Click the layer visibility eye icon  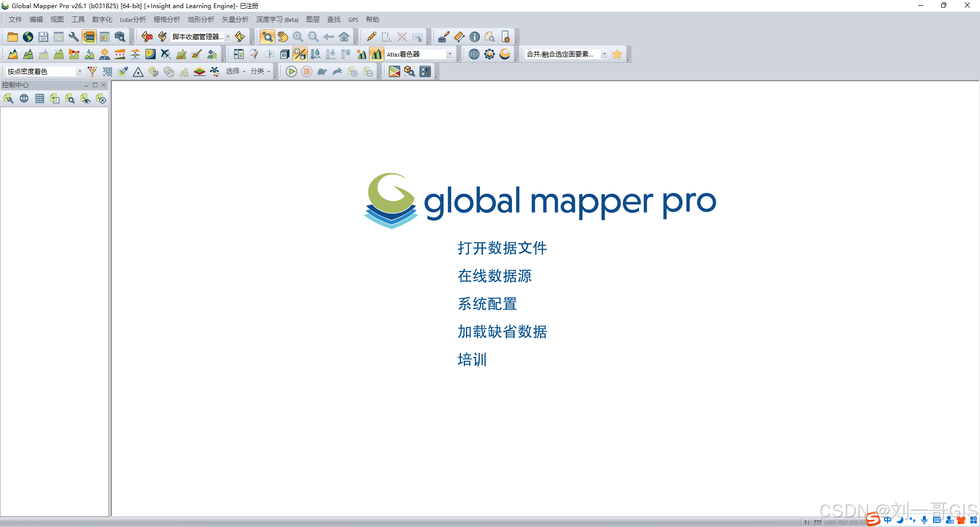pos(85,98)
